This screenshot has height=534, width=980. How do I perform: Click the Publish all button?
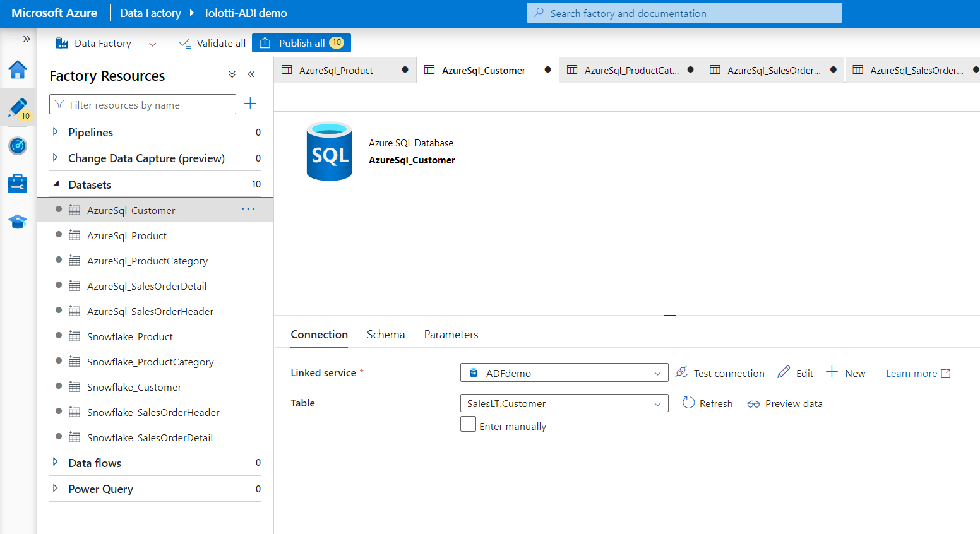pyautogui.click(x=301, y=43)
